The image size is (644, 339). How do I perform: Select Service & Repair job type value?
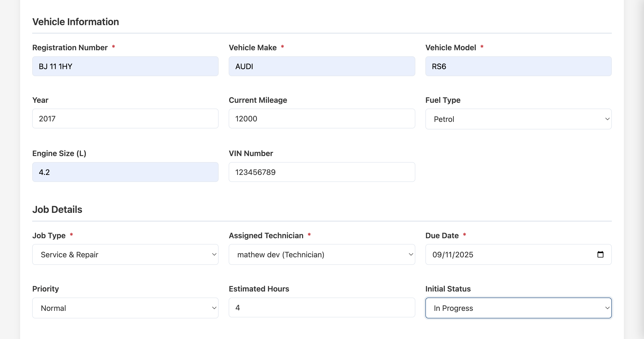[125, 255]
